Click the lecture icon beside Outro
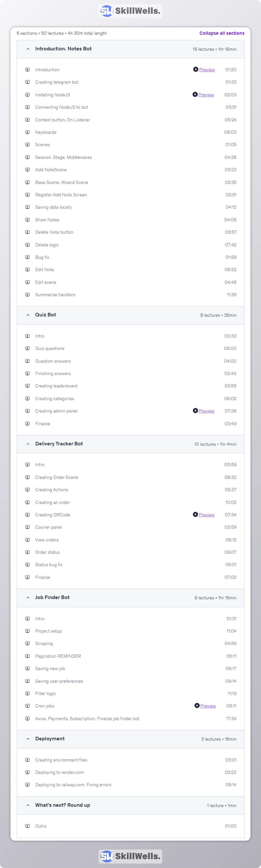Screen dimensions: 261x868 28,826
